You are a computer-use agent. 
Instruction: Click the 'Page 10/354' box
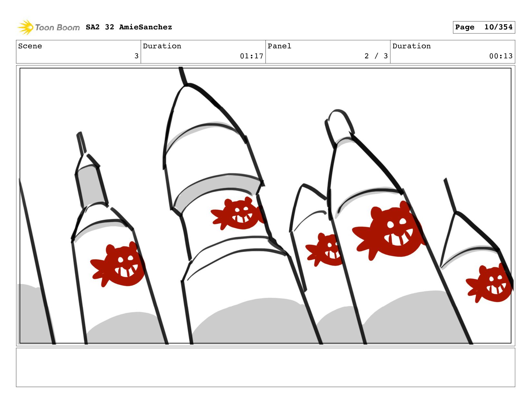tap(484, 27)
